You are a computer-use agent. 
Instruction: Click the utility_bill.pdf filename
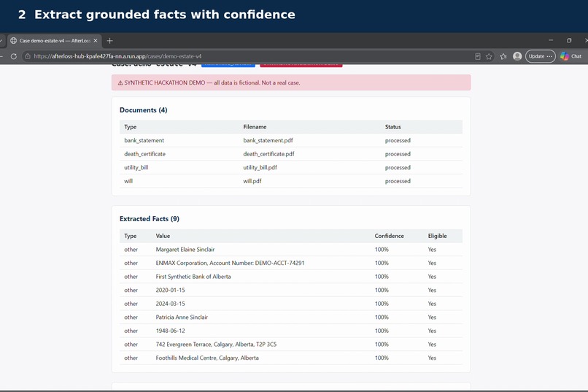pos(260,167)
